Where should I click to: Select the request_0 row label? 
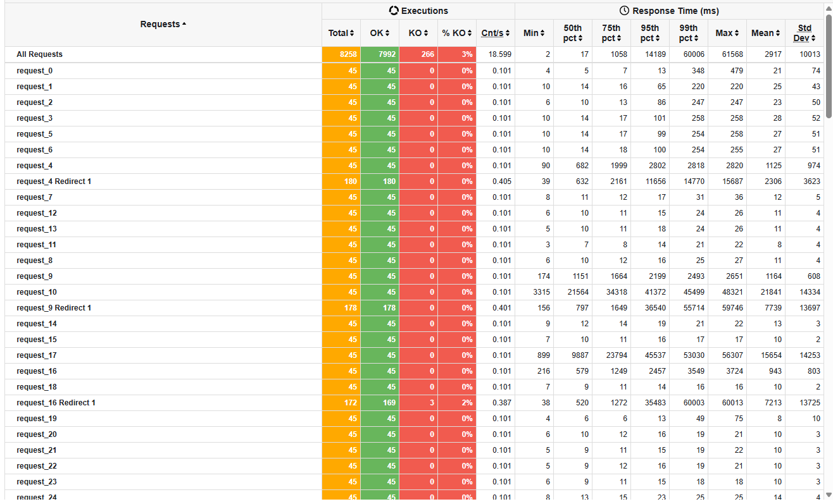click(x=34, y=71)
